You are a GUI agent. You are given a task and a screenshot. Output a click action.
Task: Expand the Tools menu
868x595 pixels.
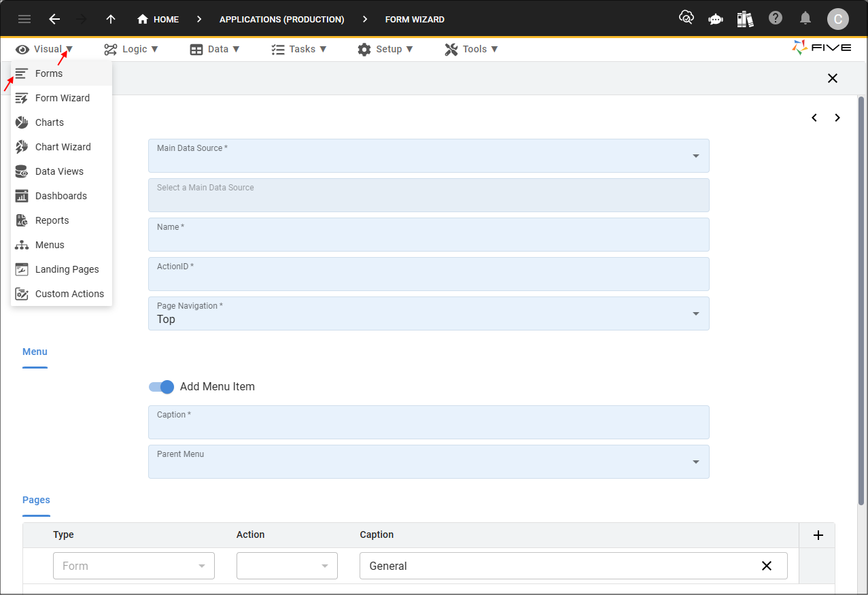(x=472, y=49)
